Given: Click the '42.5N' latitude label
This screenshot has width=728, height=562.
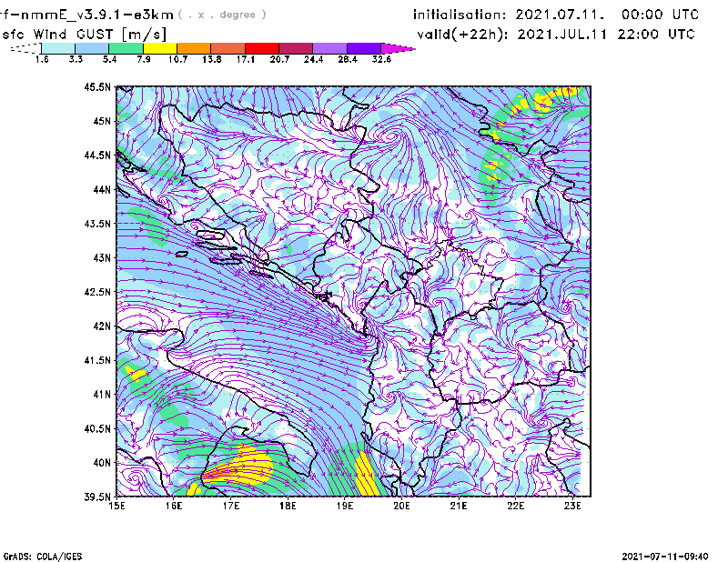Looking at the screenshot, I should [97, 292].
